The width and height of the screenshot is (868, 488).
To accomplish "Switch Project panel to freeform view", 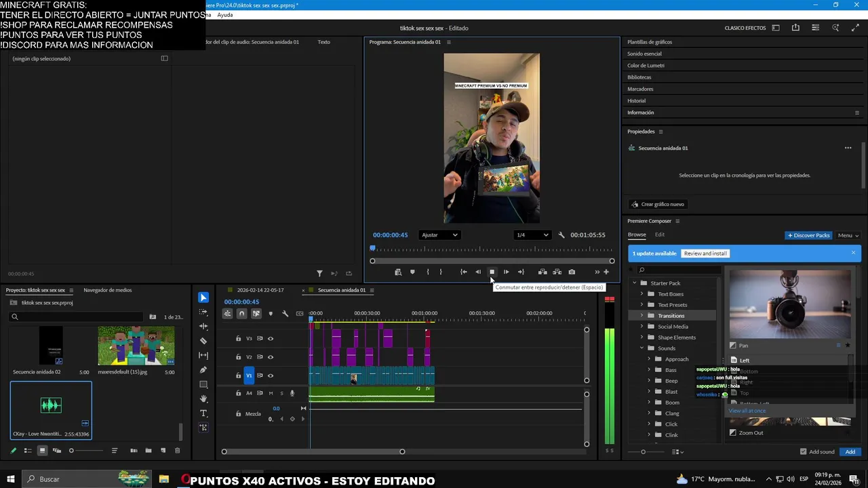I will (57, 450).
